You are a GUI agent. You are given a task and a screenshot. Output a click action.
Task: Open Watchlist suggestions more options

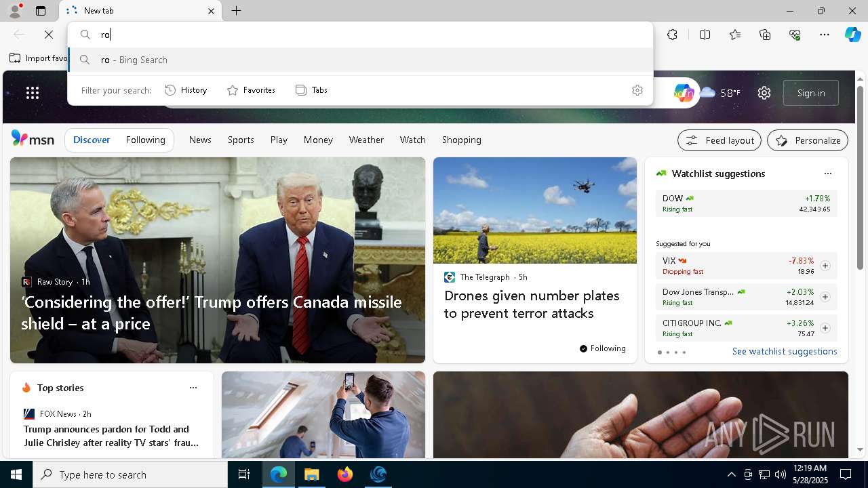pos(827,174)
